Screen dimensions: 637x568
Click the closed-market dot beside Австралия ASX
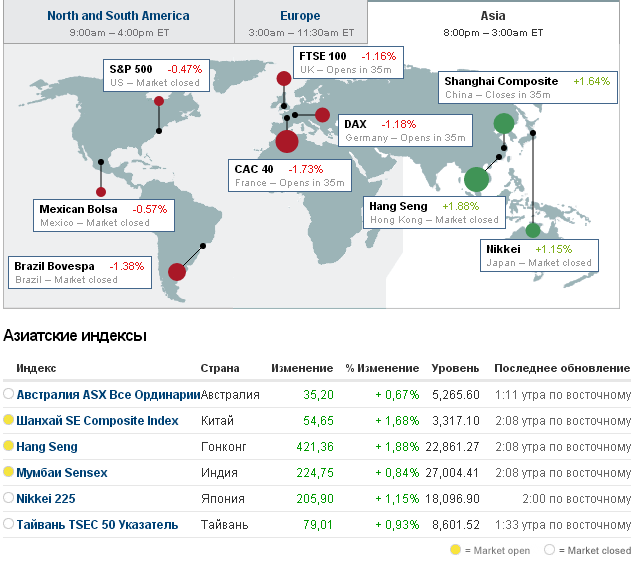[x=9, y=394]
